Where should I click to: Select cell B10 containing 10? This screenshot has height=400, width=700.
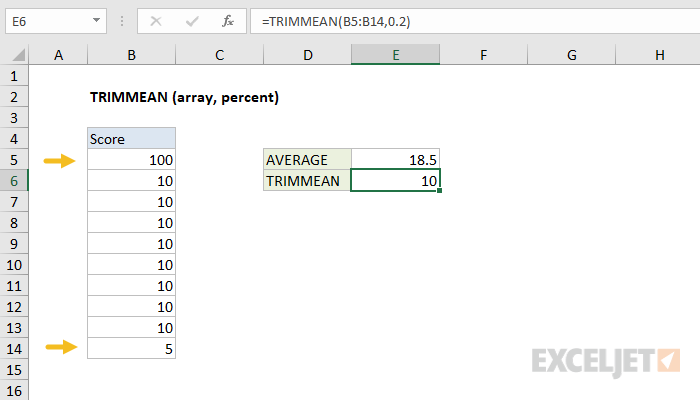click(131, 265)
